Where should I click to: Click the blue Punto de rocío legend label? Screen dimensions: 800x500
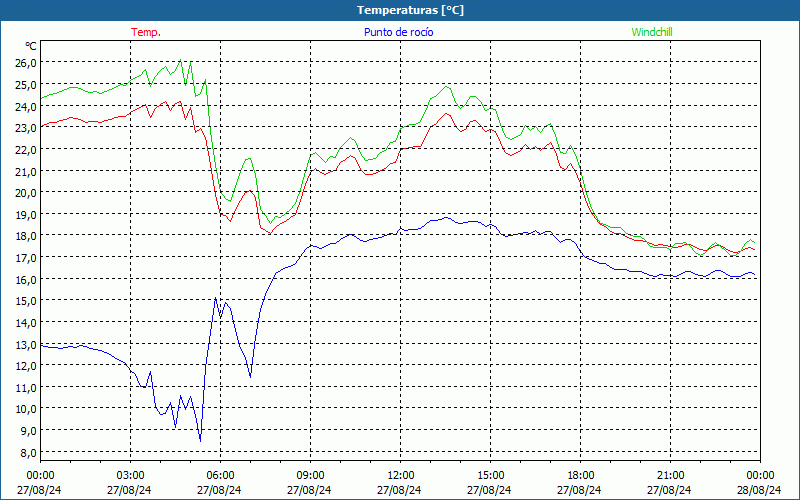click(398, 32)
